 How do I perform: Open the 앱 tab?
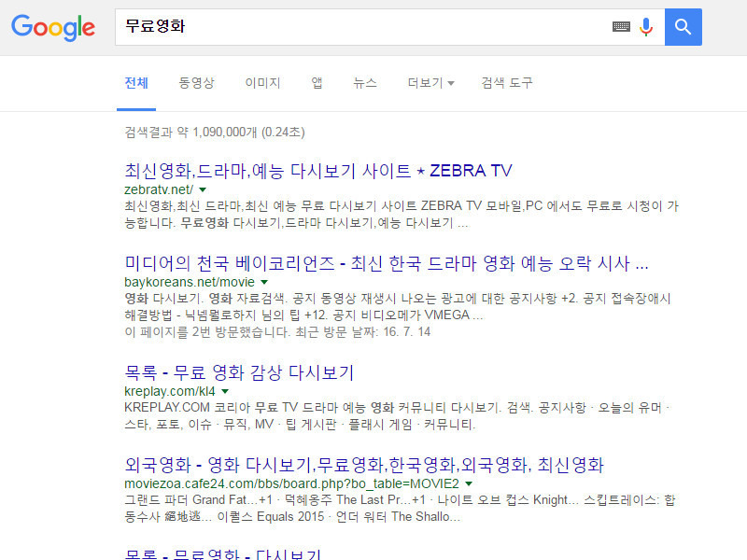pos(317,83)
